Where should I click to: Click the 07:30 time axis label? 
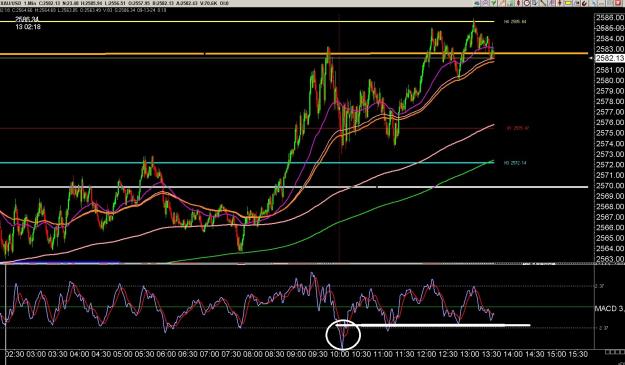click(232, 354)
